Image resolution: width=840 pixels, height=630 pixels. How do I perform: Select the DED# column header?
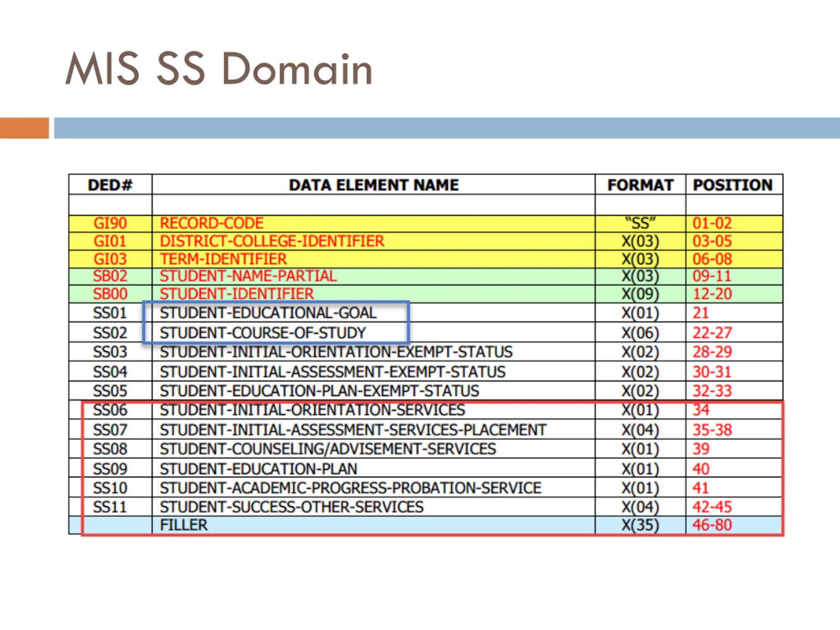[x=110, y=185]
